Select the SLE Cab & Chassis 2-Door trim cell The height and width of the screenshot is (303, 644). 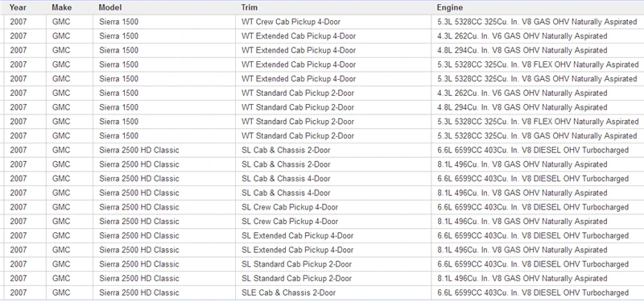pyautogui.click(x=288, y=293)
